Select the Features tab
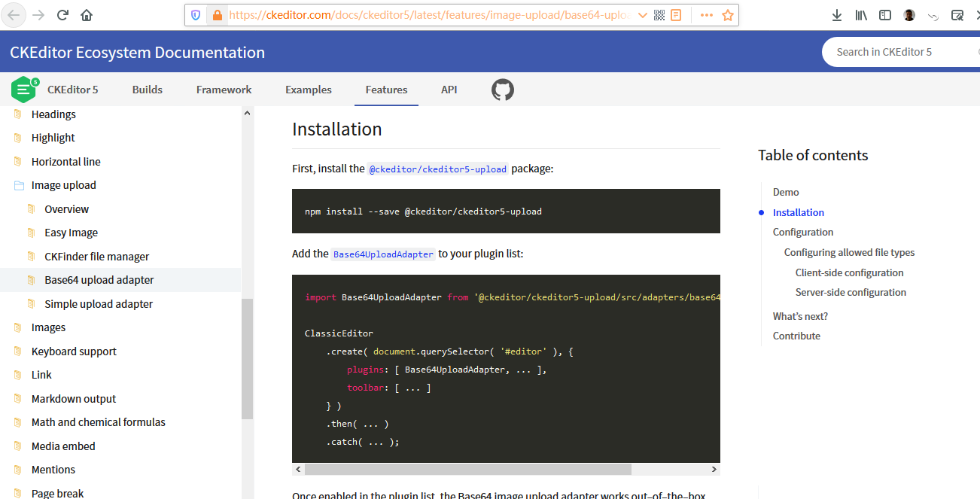Screen dimensions: 980x499 (386, 90)
